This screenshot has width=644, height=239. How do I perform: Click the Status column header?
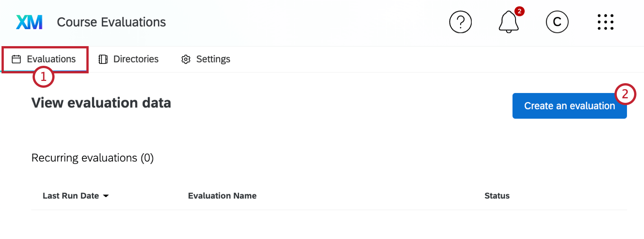tap(497, 196)
